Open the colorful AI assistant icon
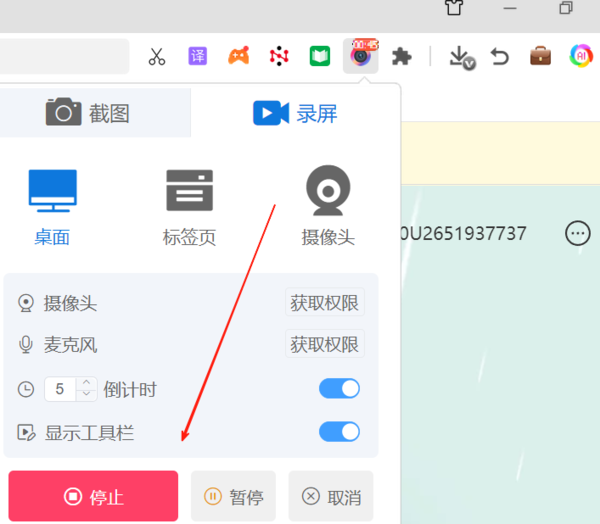Image resolution: width=600 pixels, height=524 pixels. click(581, 56)
